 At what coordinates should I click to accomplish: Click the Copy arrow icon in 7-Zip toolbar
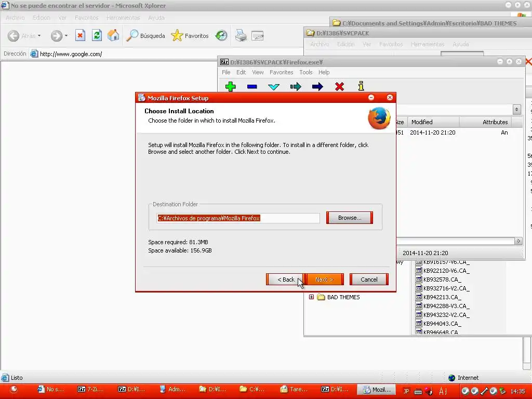pyautogui.click(x=296, y=87)
